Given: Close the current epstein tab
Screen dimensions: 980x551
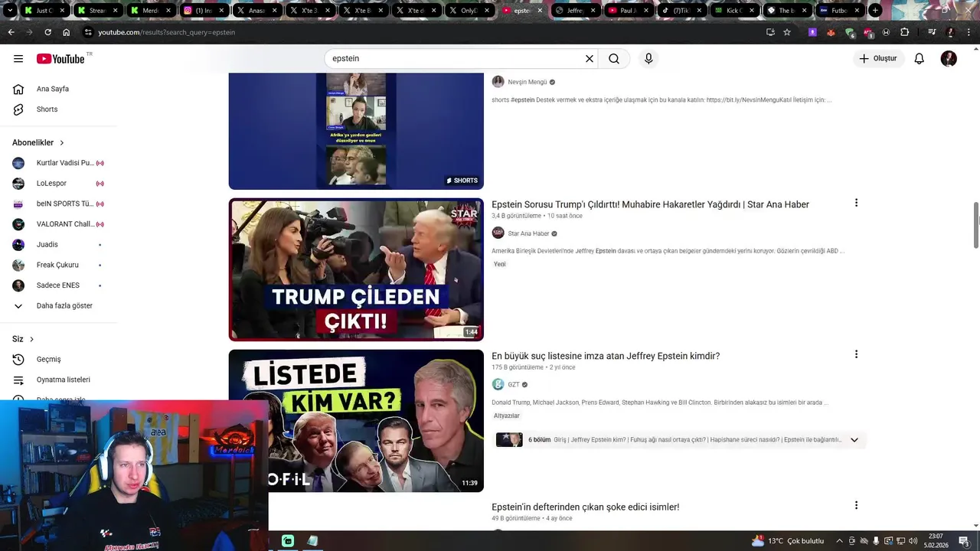Looking at the screenshot, I should 540,11.
